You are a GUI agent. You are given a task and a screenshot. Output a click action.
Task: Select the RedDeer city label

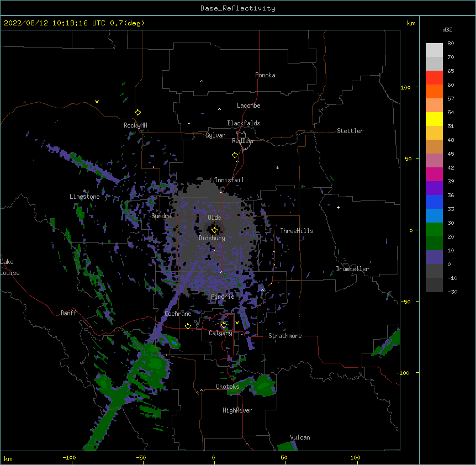click(243, 141)
